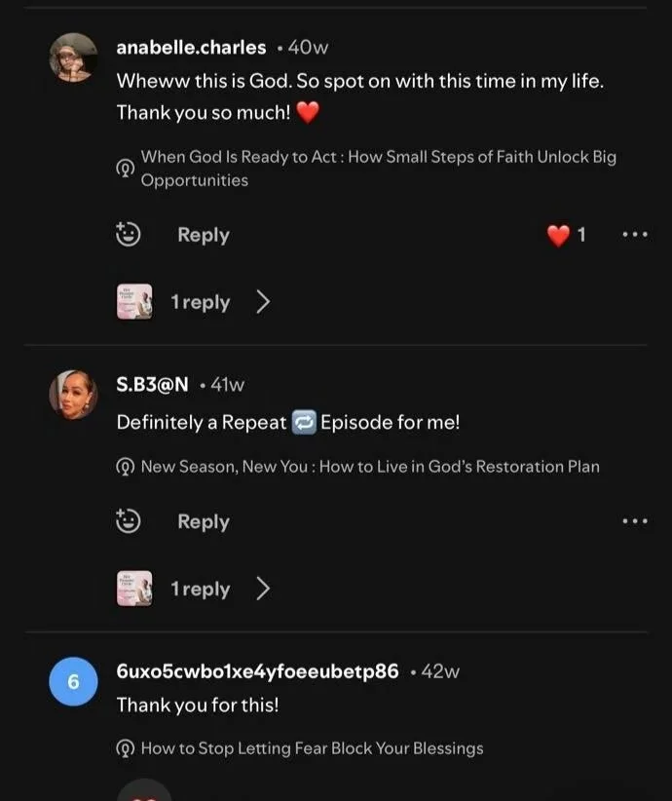The width and height of the screenshot is (672, 801).
Task: Expand 1 reply chevron under S.B3@N comment
Action: [x=262, y=589]
